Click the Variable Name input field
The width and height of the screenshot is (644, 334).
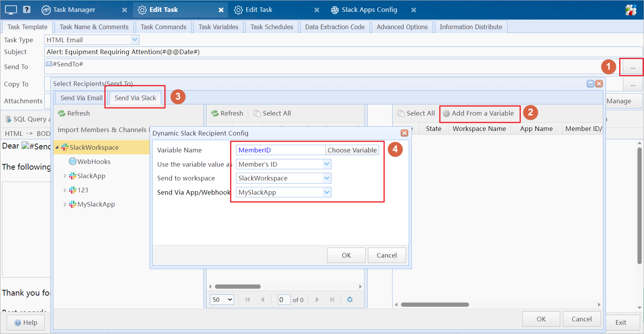coord(280,150)
